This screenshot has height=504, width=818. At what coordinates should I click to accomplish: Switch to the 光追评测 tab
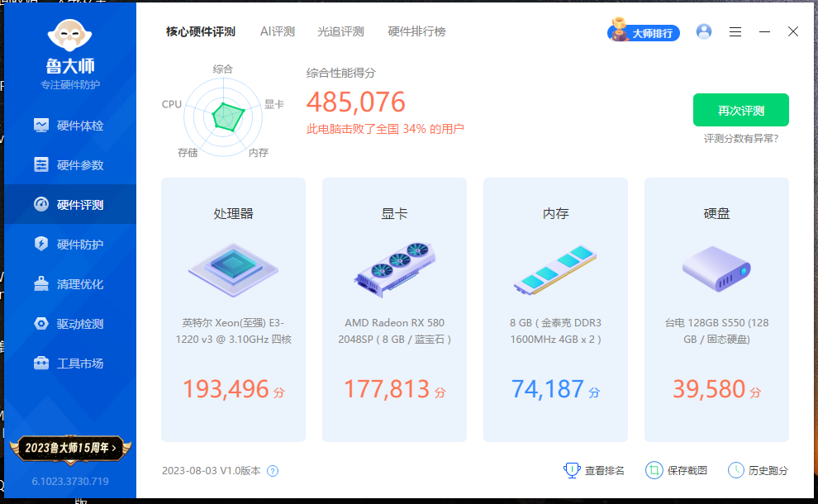click(x=340, y=31)
